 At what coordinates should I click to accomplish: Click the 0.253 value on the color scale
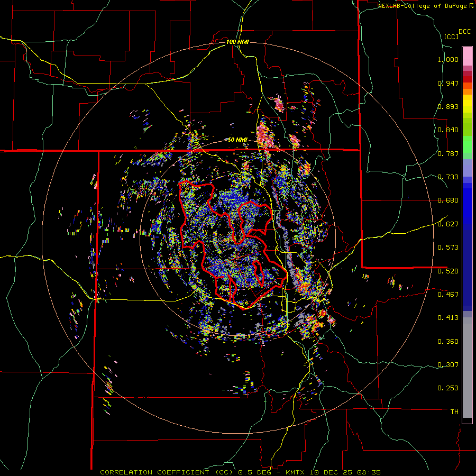point(448,388)
